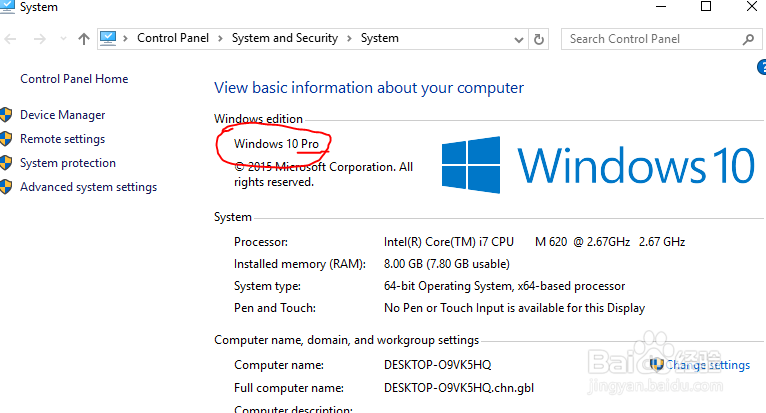Select the Intel(R) Core(TM) i7 CPU processor value

[534, 242]
